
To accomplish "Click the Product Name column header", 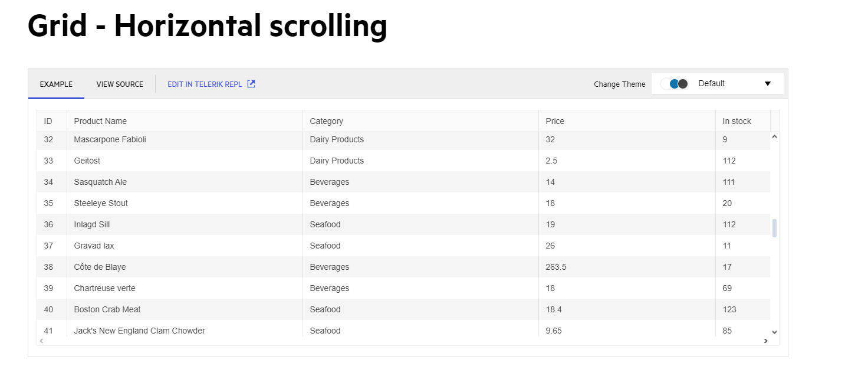I will (x=100, y=121).
